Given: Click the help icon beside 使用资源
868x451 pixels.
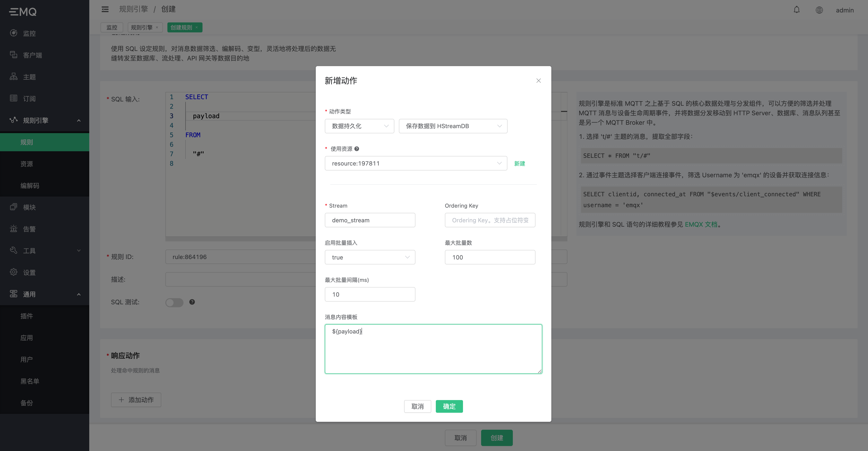Looking at the screenshot, I should 357,149.
